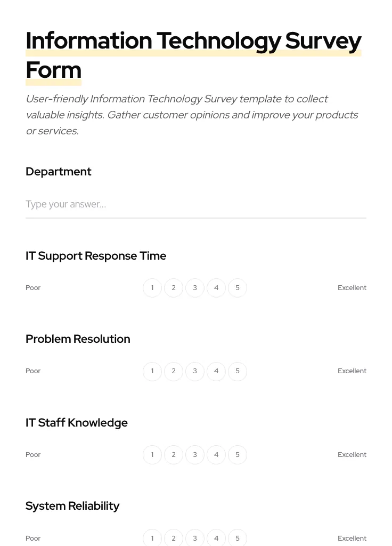This screenshot has height=546, width=392.
Task: Rate IT Support Response Time as 2
Action: click(x=174, y=287)
